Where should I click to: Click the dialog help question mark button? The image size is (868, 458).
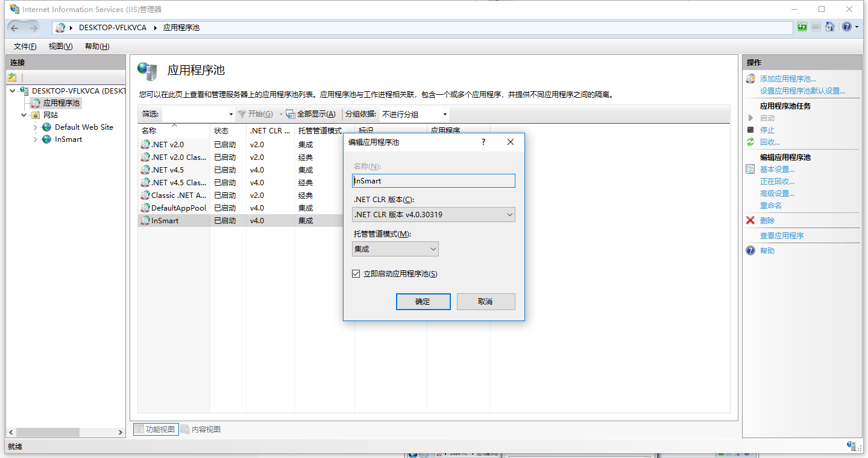483,142
